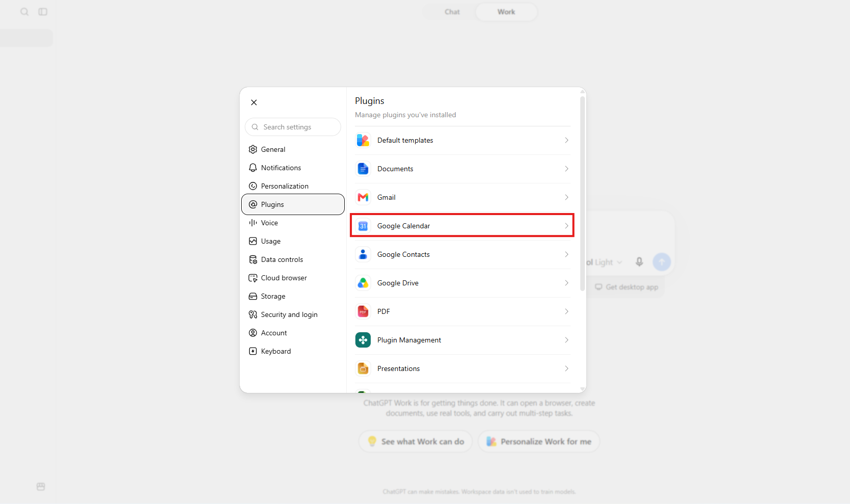Click the Google Drive label text
The width and height of the screenshot is (850, 504).
[x=398, y=283]
